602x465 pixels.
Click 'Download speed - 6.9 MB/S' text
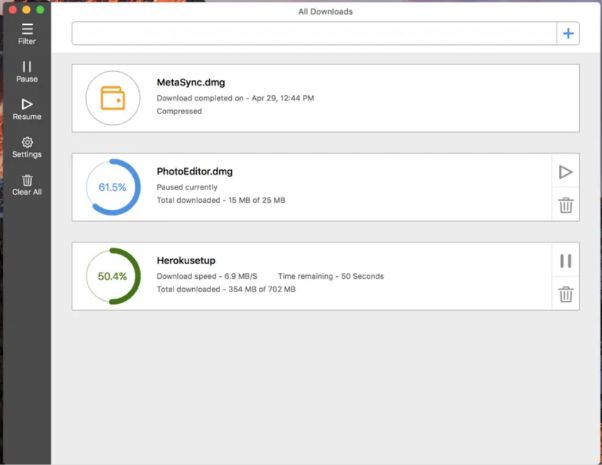207,276
